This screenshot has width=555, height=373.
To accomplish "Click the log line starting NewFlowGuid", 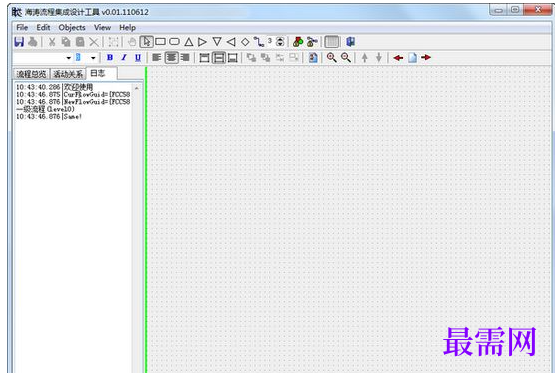I will coord(73,102).
